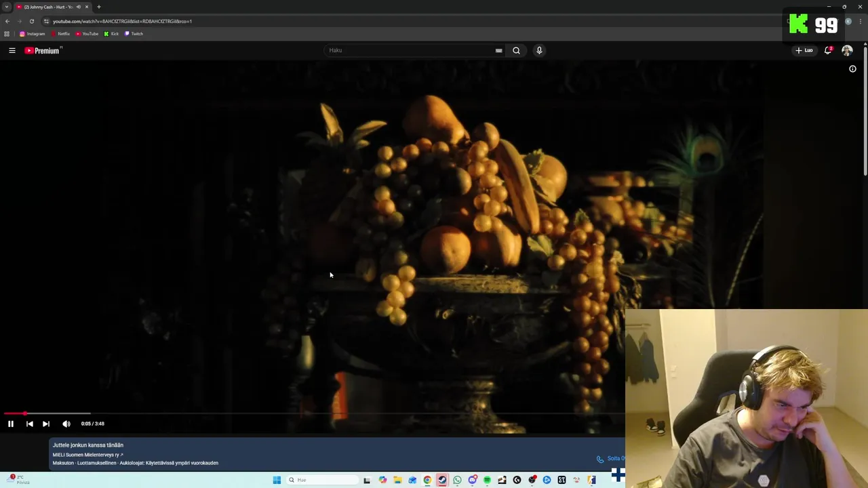Open YouTube notifications bell

coord(828,50)
